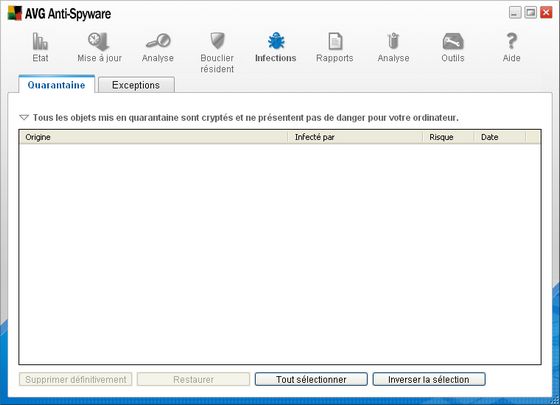Open the Aide question mark icon
Screen dimensions: 560x405
511,41
